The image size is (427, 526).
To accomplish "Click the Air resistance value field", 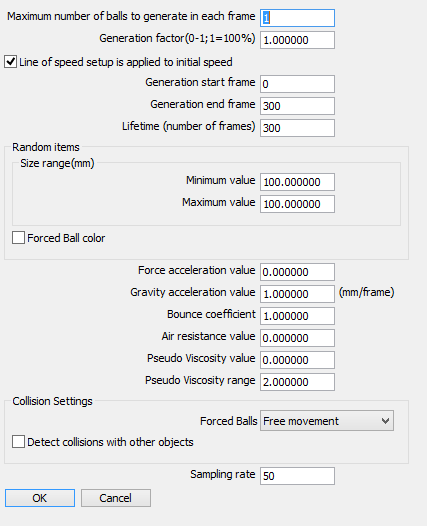I will point(297,338).
